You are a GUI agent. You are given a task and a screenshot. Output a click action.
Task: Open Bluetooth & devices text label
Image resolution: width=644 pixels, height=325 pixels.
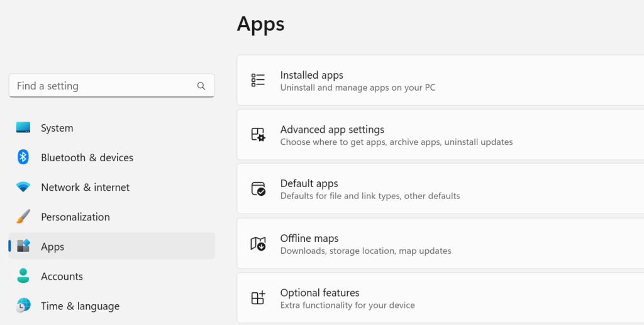(x=87, y=157)
